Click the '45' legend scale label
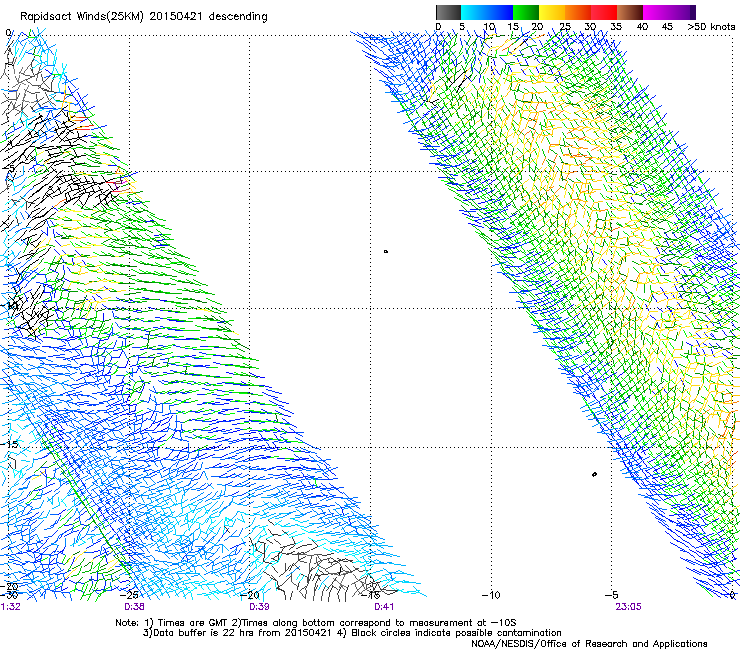The image size is (740, 650). 667,27
